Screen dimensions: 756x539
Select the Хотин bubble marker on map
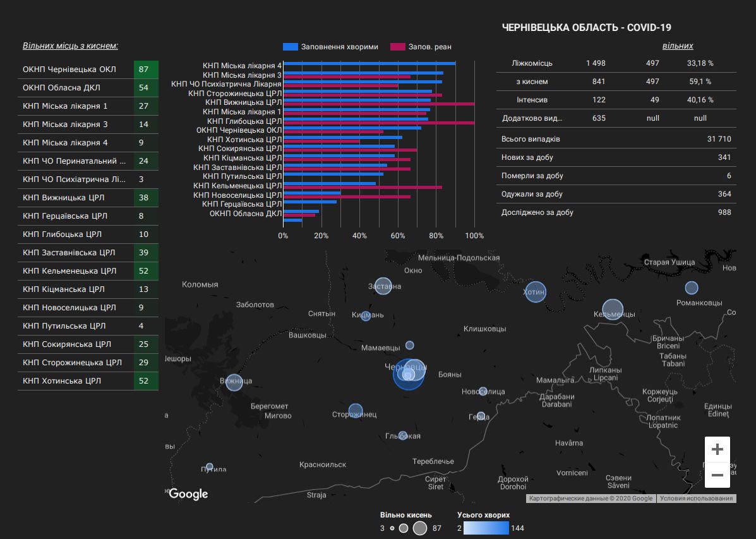pos(535,292)
